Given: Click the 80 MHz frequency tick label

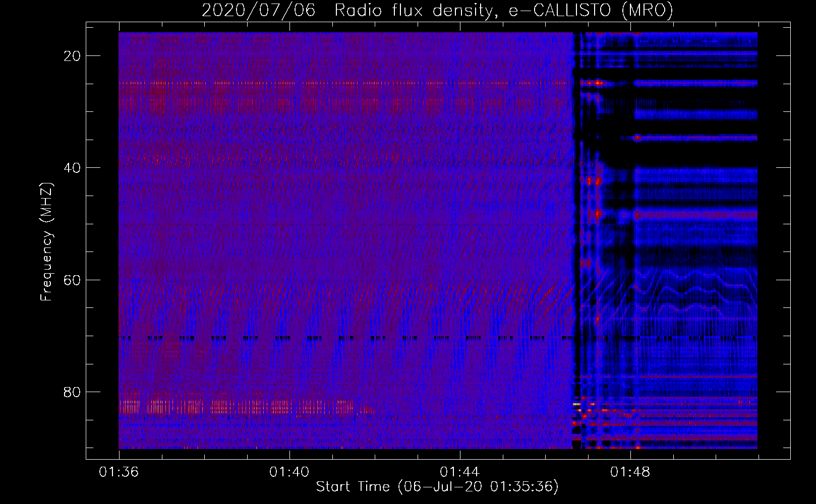Looking at the screenshot, I should click(73, 392).
